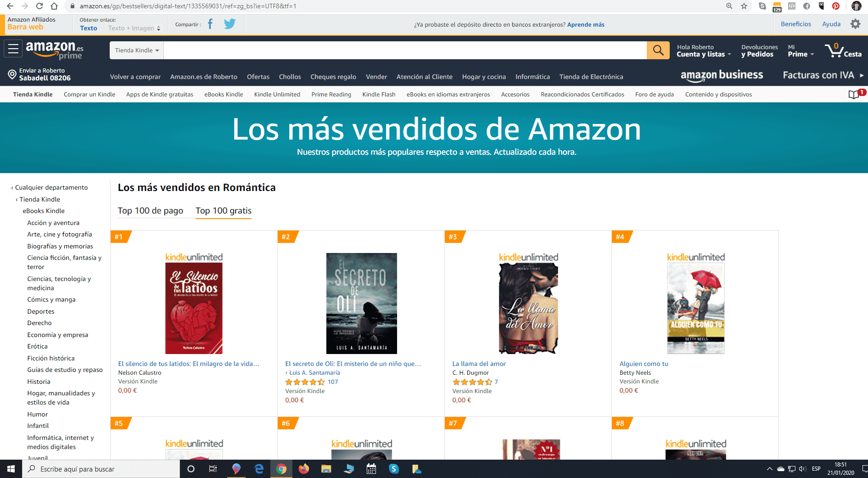Expand the Tienda Kindle search category dropdown
Viewport: 868px width, 478px height.
pyautogui.click(x=137, y=50)
